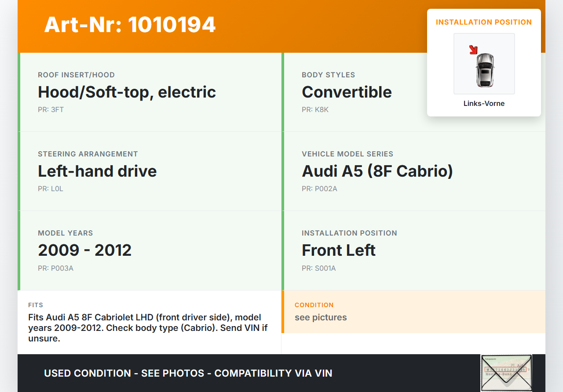Select the 2009 - 2012 model years
The image size is (563, 392).
[84, 250]
